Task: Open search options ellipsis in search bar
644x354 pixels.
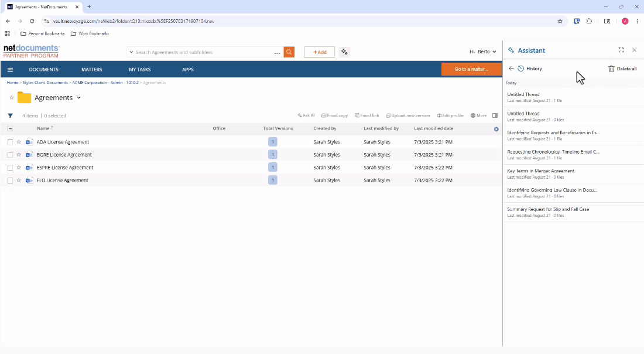Action: click(278, 53)
